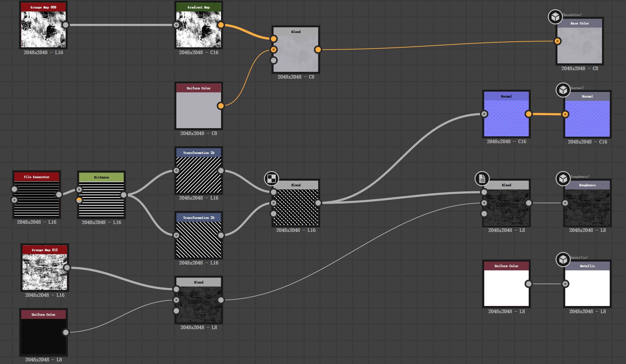Click the orange input port on Distance node
This screenshot has height=364, width=626.
pyautogui.click(x=79, y=200)
